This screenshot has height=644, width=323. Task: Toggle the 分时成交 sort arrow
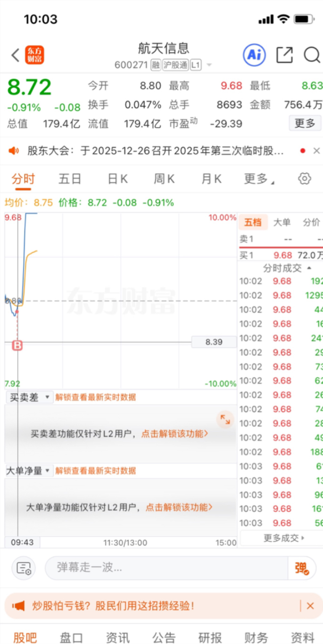[x=310, y=268]
